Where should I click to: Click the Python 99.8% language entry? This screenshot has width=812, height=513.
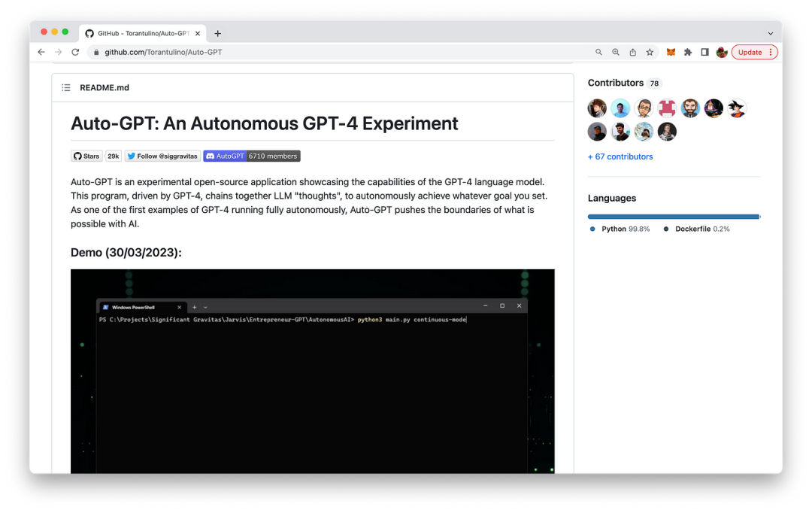tap(620, 229)
